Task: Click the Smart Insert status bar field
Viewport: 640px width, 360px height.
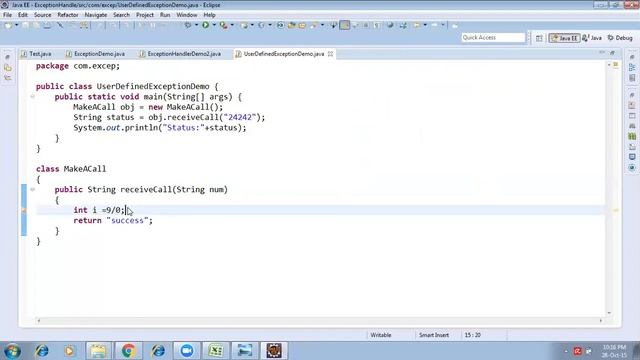Action: point(434,335)
